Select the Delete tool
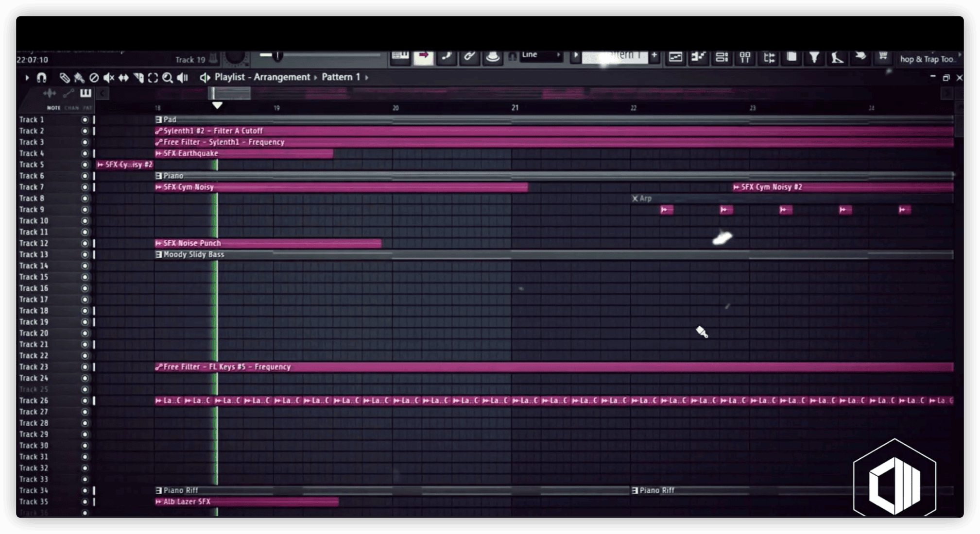980x534 pixels. (x=94, y=78)
